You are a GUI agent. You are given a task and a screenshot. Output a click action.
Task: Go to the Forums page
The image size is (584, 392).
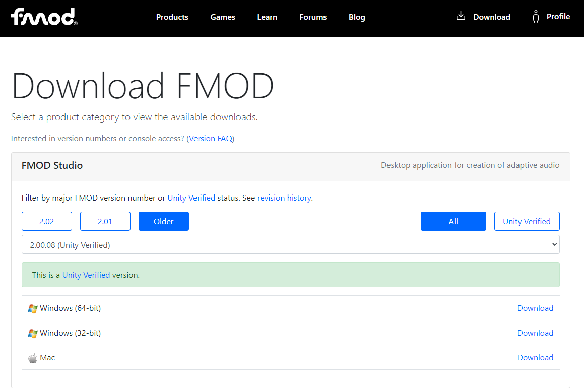coord(313,17)
